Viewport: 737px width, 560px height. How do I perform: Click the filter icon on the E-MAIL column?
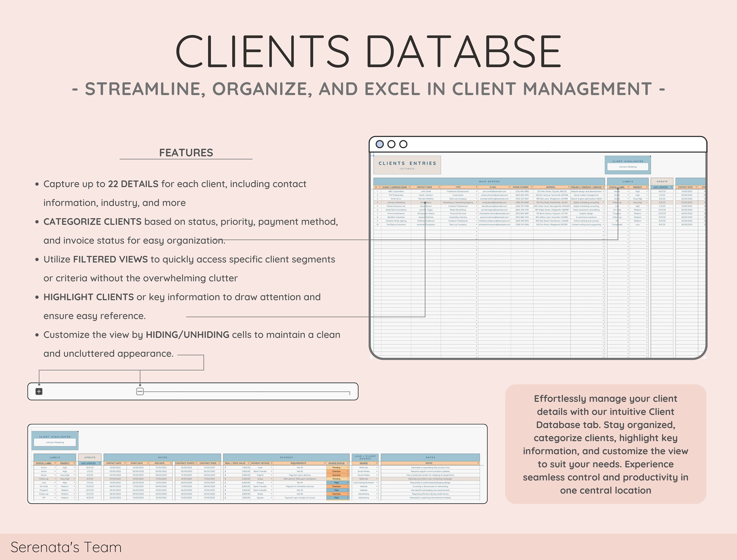(x=509, y=187)
